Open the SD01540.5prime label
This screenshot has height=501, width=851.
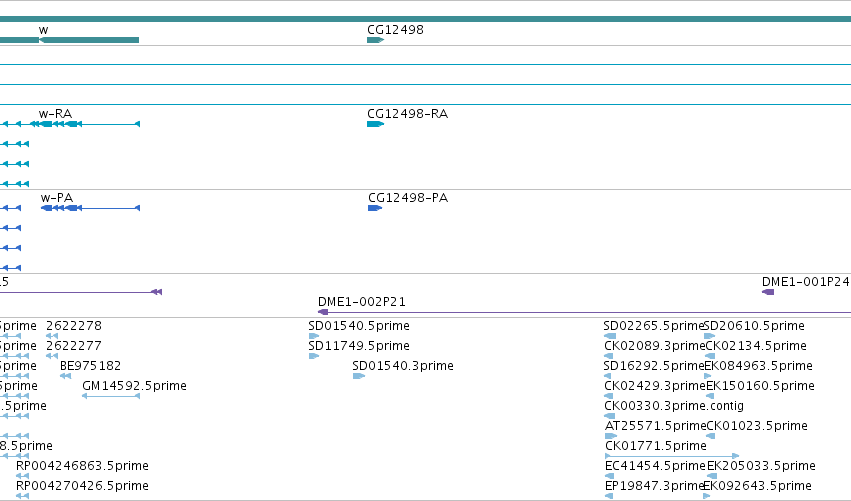359,326
